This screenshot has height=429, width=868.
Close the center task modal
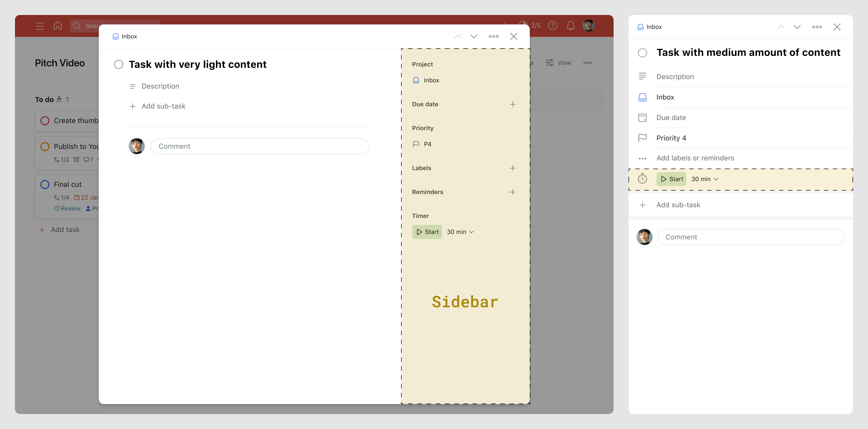(514, 36)
